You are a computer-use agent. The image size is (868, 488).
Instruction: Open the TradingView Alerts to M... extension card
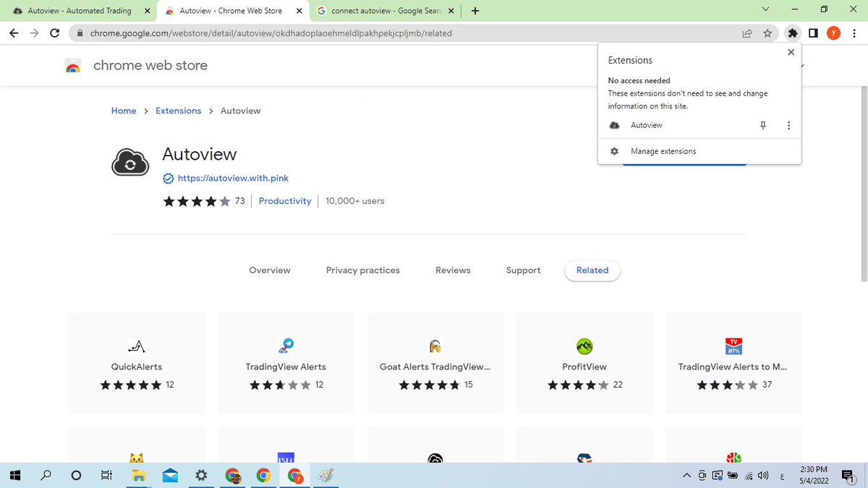coord(733,364)
